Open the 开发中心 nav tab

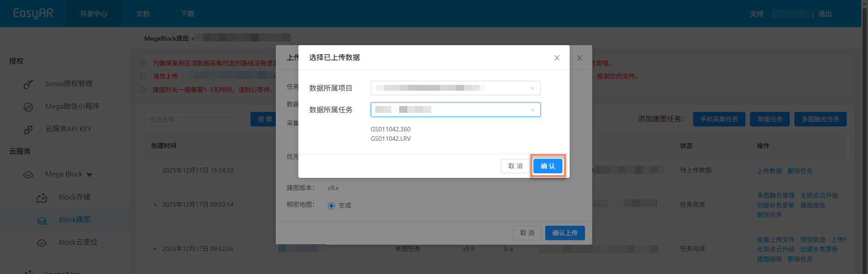pos(94,14)
